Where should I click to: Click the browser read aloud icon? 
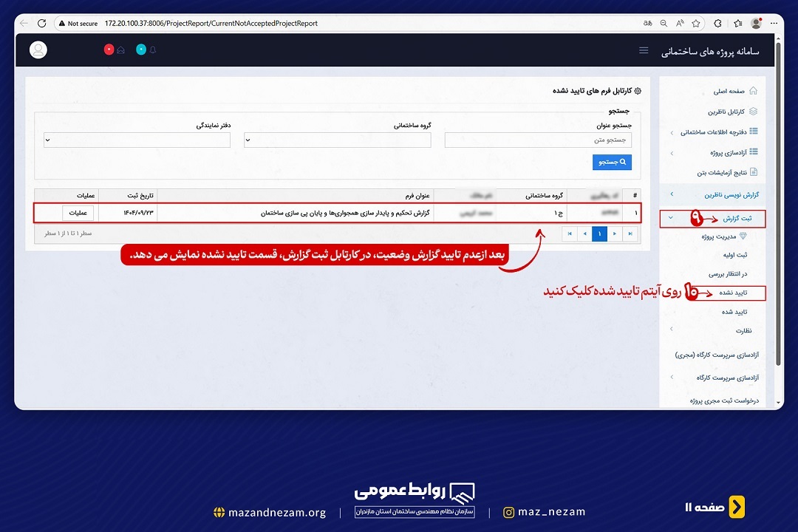click(x=680, y=24)
